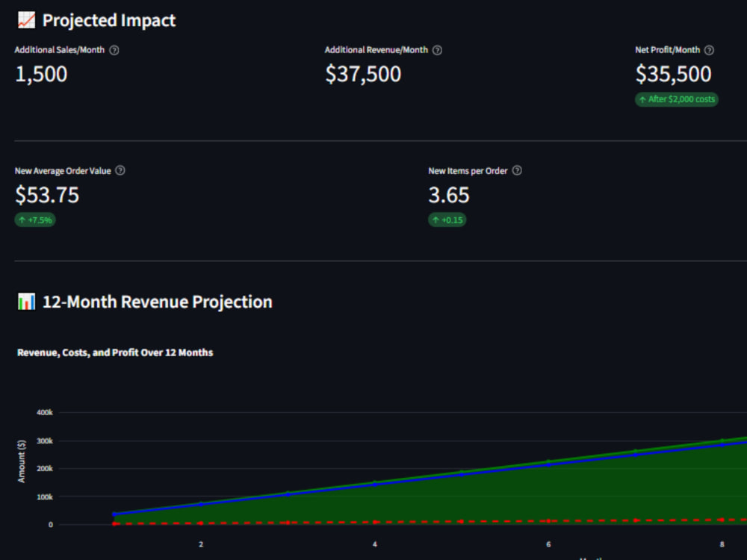Click the Additional Sales/Month label

tap(60, 50)
